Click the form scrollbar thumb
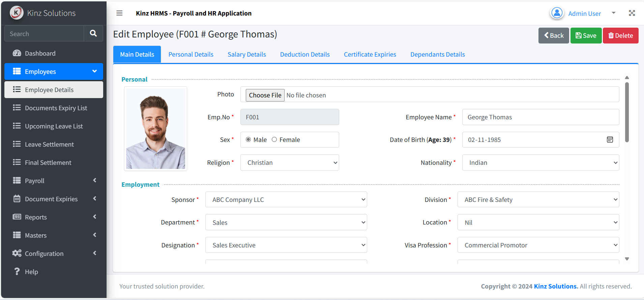644x300 pixels. 627,112
